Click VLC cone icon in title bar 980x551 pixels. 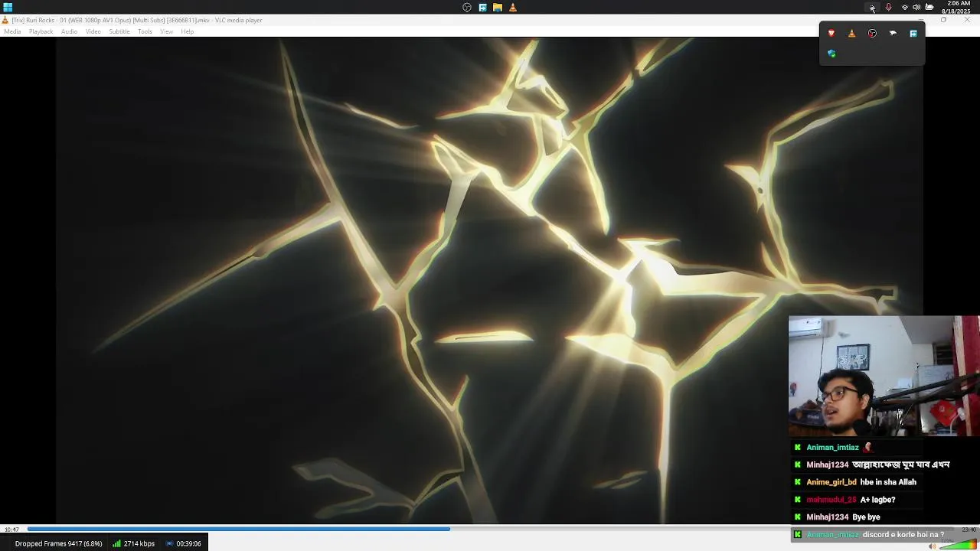pos(5,20)
